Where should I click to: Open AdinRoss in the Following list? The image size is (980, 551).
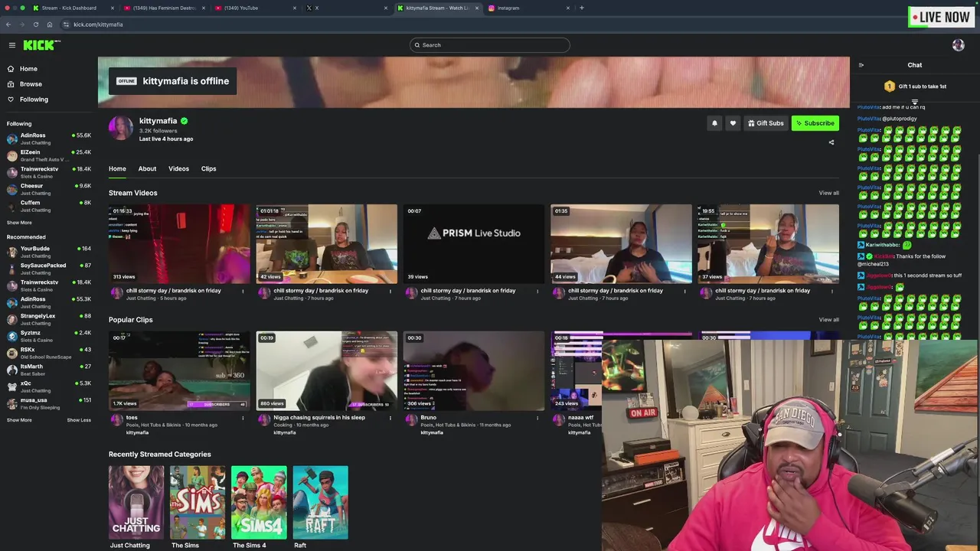(48, 139)
